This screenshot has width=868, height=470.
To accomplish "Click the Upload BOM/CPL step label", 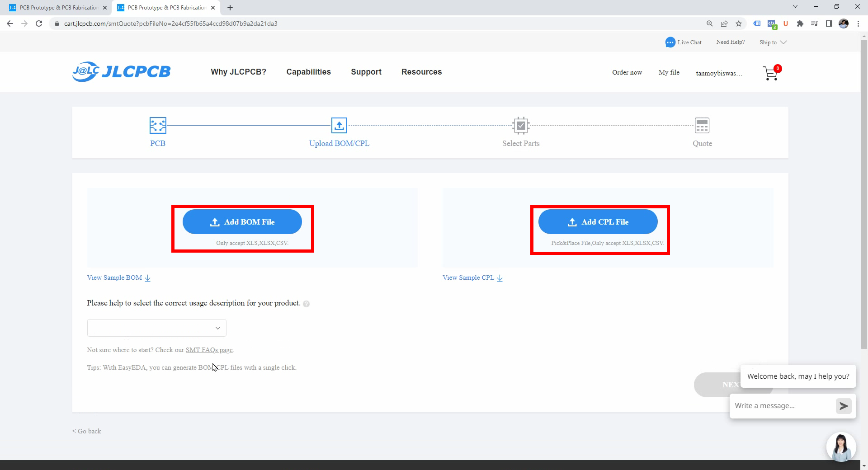I will tap(339, 143).
